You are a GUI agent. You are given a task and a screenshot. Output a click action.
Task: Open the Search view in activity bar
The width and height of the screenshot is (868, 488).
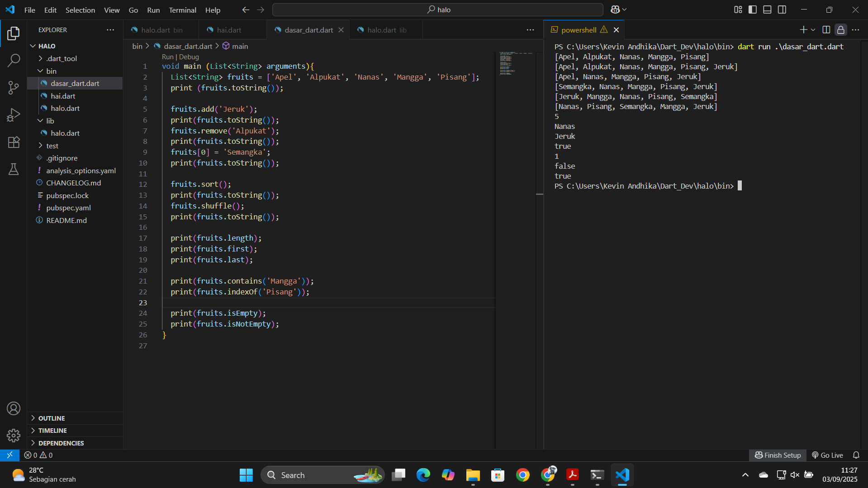pos(14,60)
